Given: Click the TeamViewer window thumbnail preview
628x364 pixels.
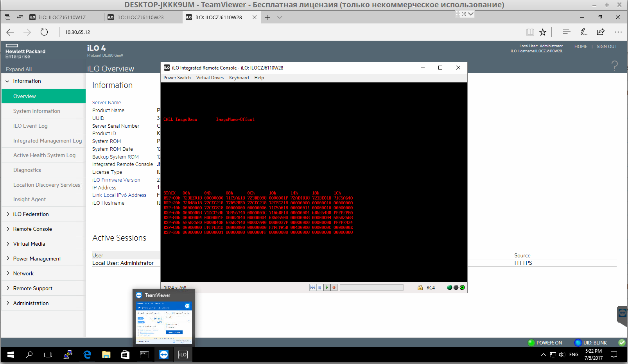Looking at the screenshot, I should [164, 322].
